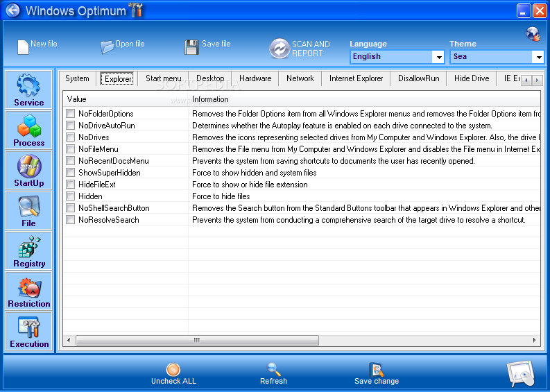The image size is (550, 392).
Task: Switch to the DisallowRun tab
Action: tap(418, 78)
